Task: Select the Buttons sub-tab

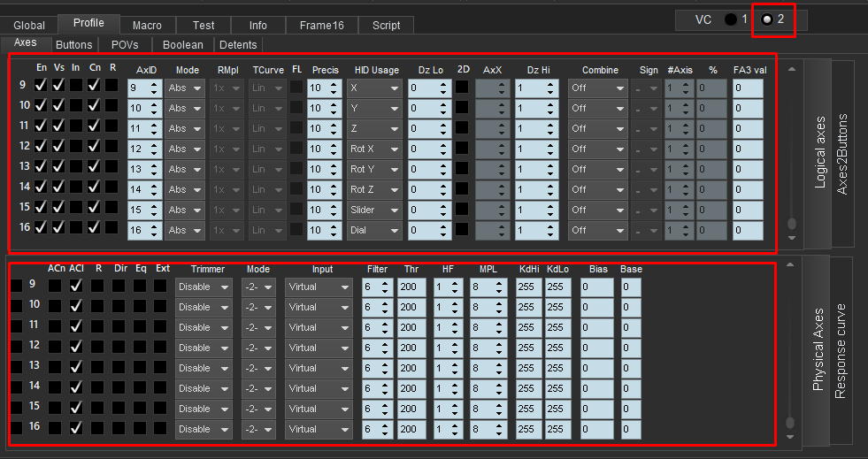Action: (x=73, y=44)
